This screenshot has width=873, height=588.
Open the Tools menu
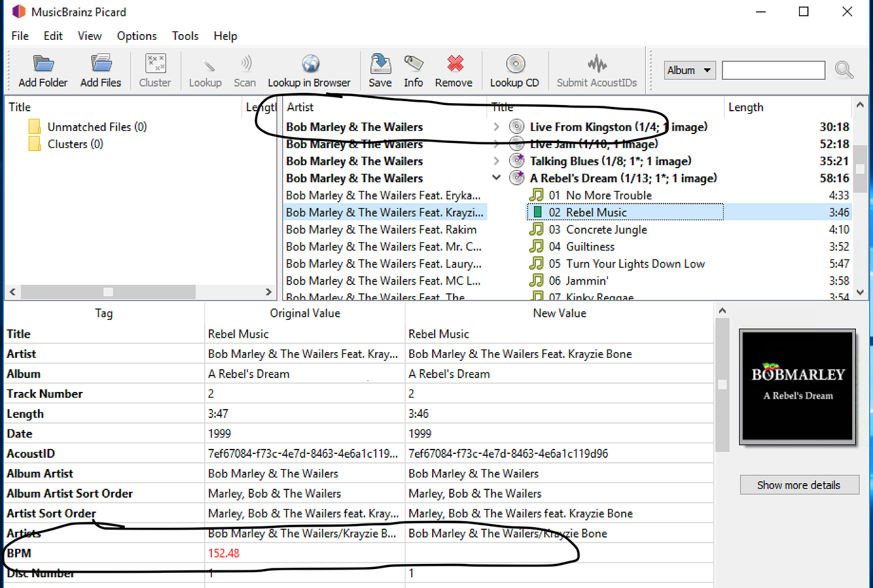click(185, 36)
